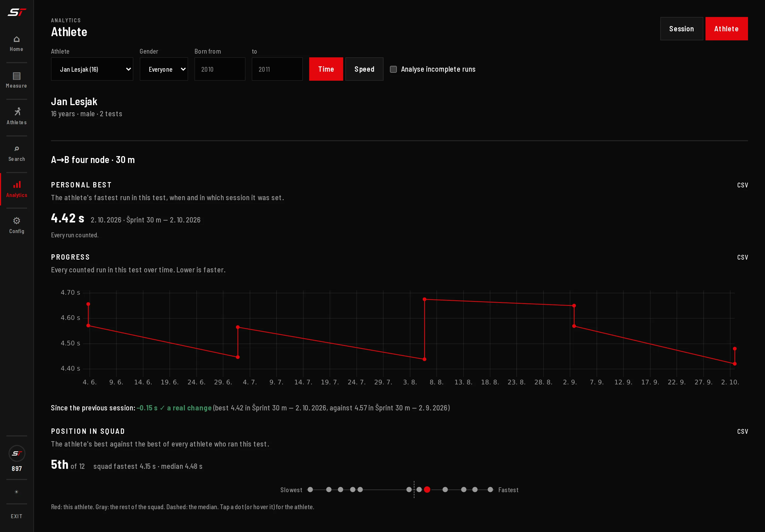Click the round ST device badge 897
The height and width of the screenshot is (532, 765).
coord(17,453)
